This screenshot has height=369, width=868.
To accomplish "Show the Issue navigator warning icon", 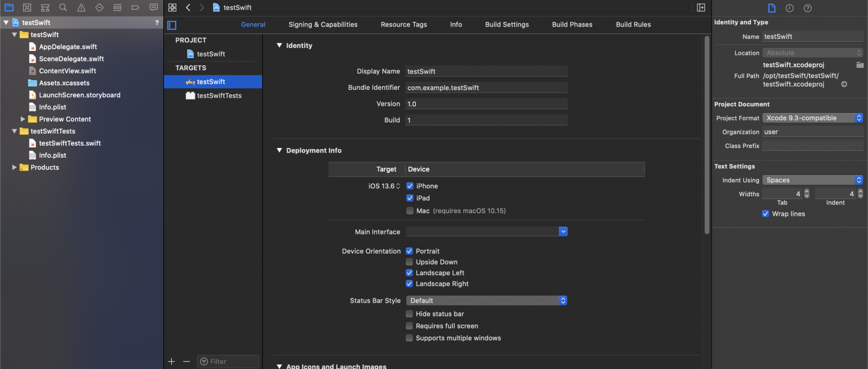I will (x=81, y=7).
